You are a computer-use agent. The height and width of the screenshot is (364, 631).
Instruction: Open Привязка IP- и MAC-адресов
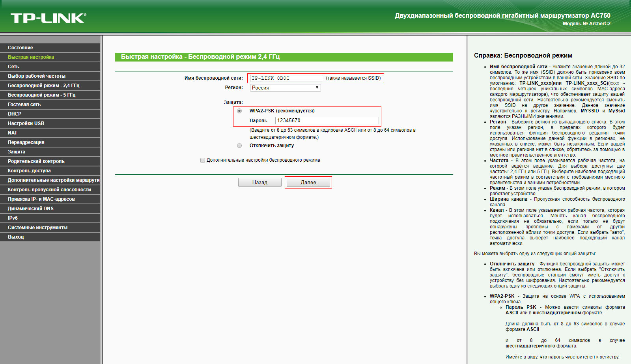[50, 199]
